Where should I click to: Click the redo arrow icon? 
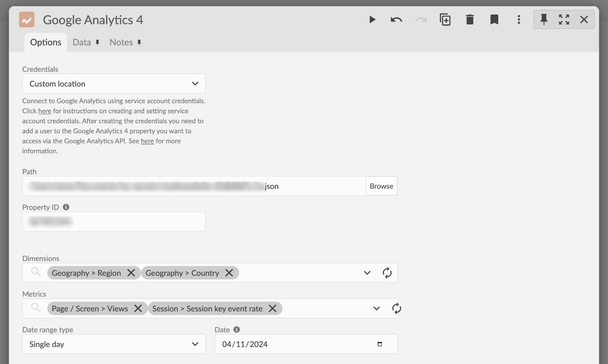pyautogui.click(x=421, y=19)
